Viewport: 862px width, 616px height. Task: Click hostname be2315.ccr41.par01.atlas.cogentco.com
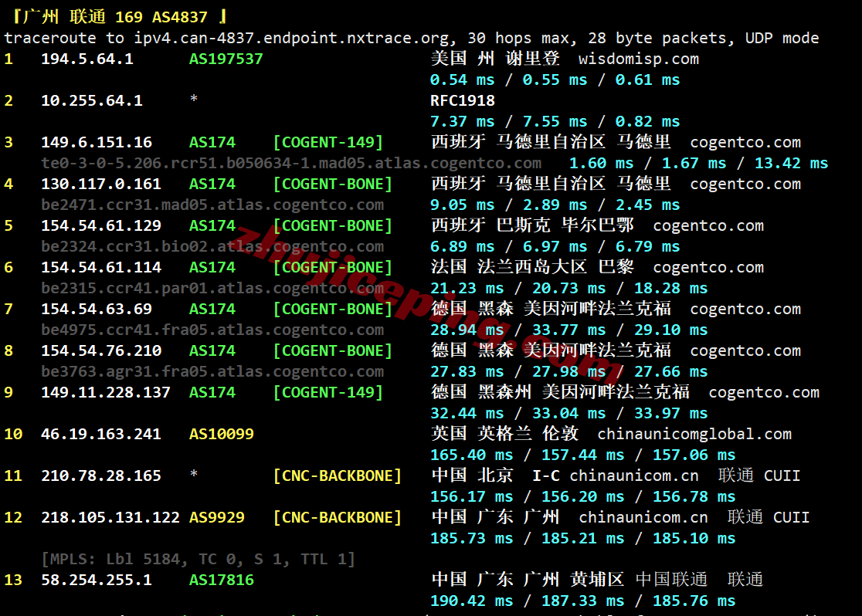point(212,289)
